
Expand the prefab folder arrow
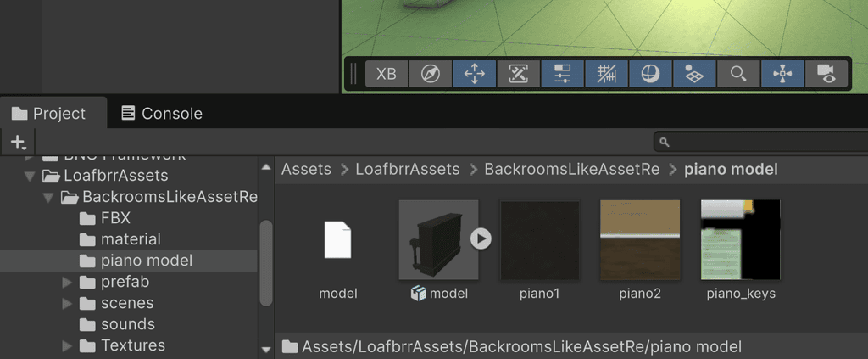click(x=67, y=283)
